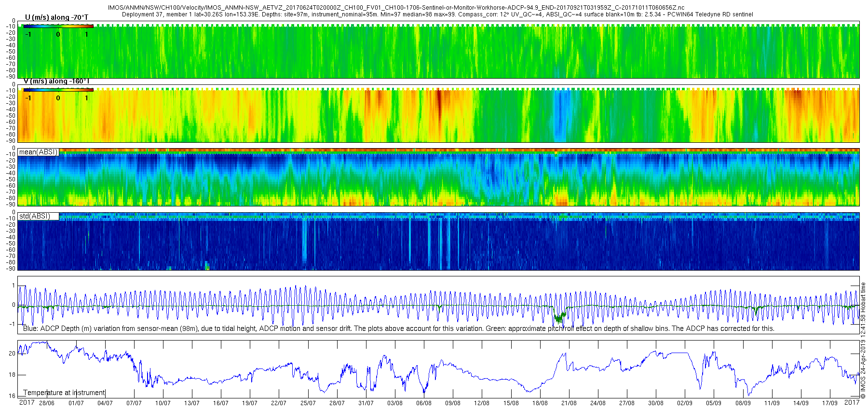Click the 02/09 date tick label
868x410 pixels.
point(684,403)
